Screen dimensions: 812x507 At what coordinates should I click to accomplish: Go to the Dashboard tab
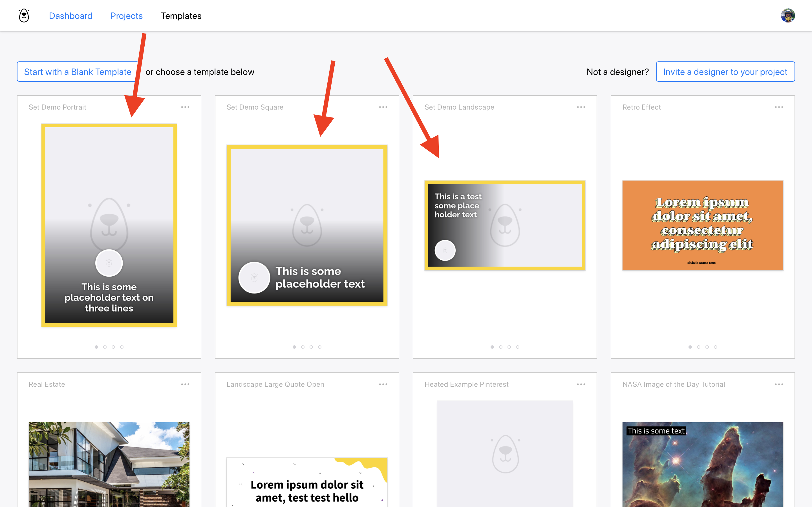[70, 16]
